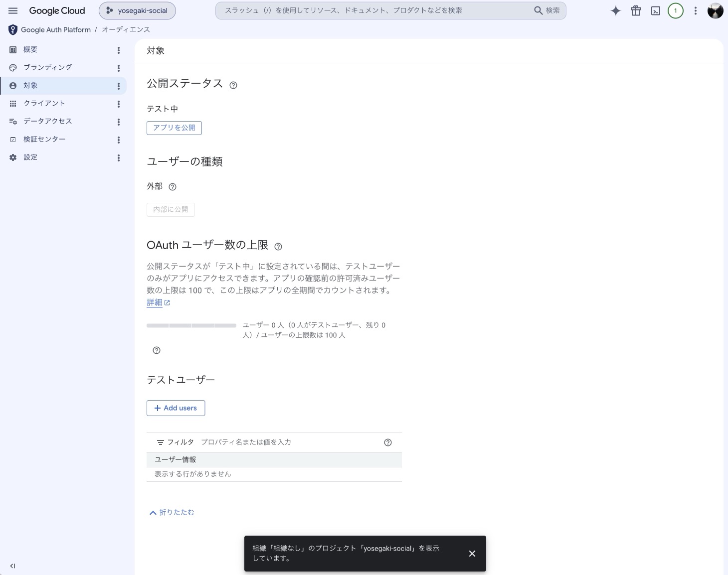Open the main hamburger navigation menu

[x=13, y=10]
